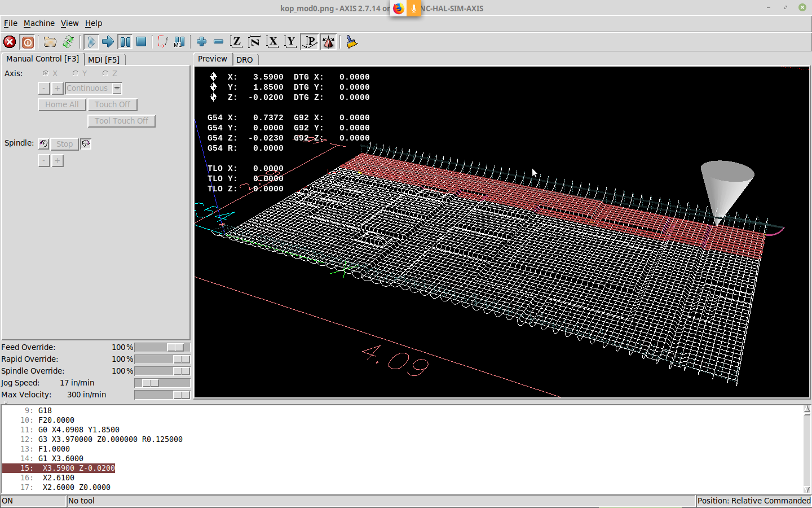
Task: Open the Continuous jog increment dropdown
Action: 117,88
